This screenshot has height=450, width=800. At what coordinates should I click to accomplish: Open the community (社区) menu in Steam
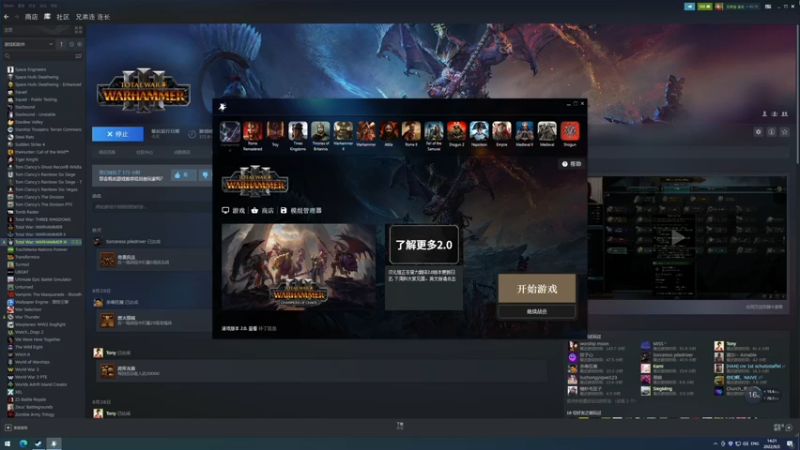63,17
